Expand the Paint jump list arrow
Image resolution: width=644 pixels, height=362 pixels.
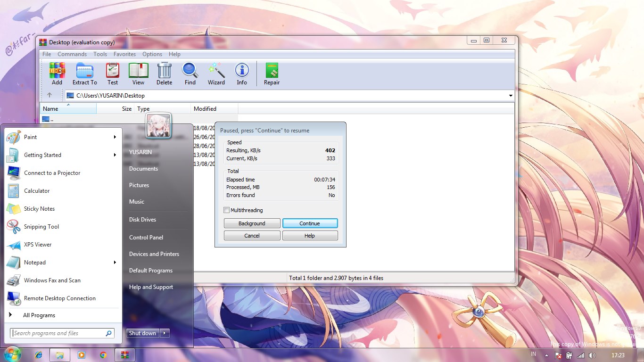point(115,137)
